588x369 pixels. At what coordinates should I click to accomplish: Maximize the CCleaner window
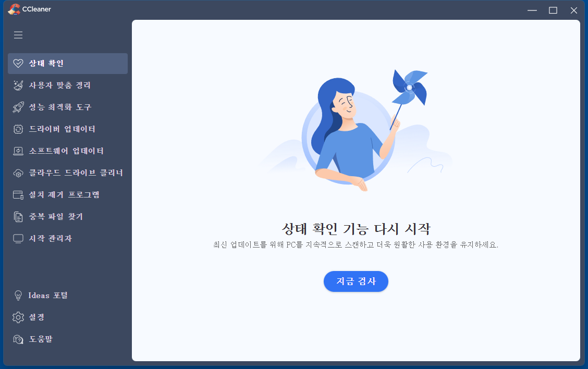[x=553, y=10]
